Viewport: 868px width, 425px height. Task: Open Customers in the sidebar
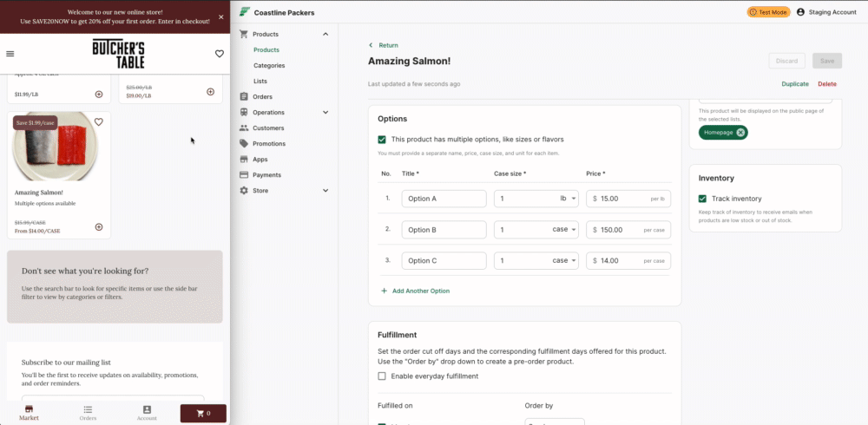coord(267,127)
